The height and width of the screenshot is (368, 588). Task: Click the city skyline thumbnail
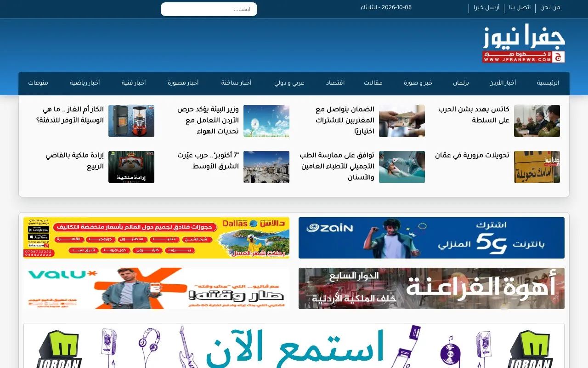[266, 167]
